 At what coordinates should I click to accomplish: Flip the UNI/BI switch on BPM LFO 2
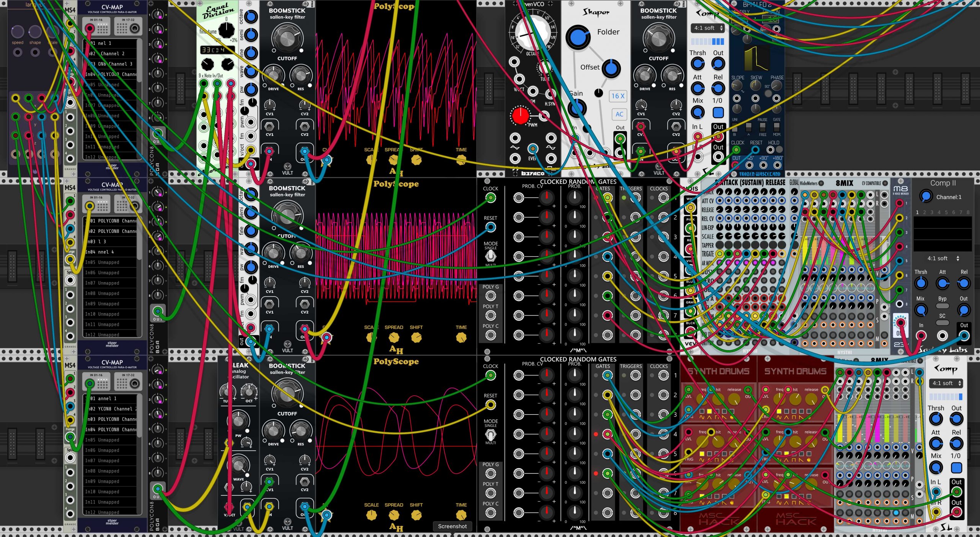(x=735, y=127)
